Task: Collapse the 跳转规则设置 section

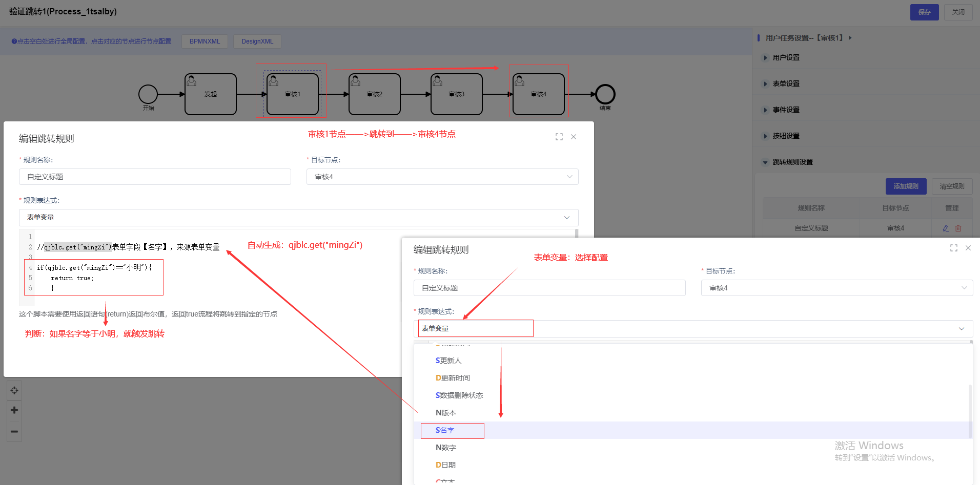Action: [792, 162]
